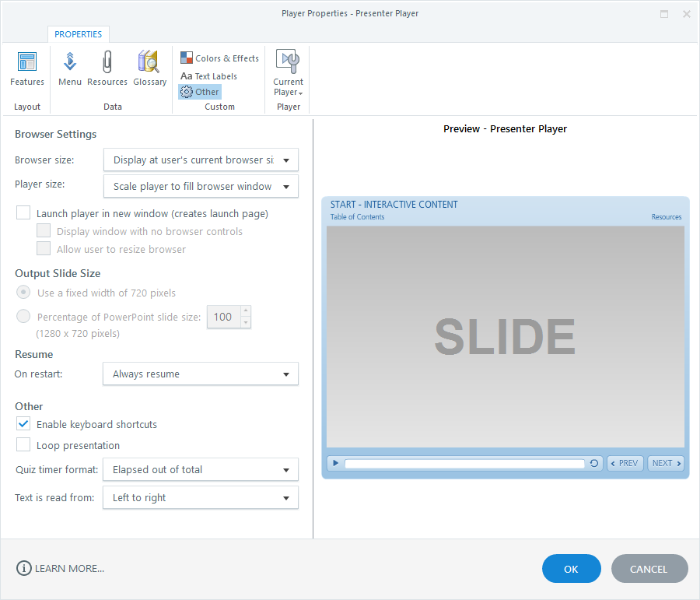Open the On restart dropdown
The width and height of the screenshot is (700, 600).
201,374
